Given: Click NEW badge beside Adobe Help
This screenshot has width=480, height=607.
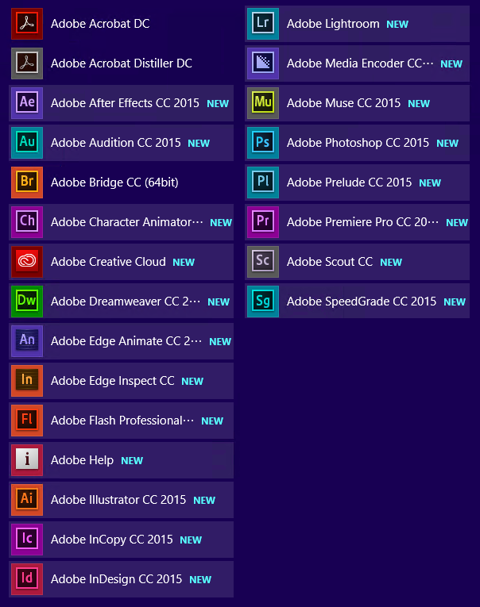Looking at the screenshot, I should 132,461.
